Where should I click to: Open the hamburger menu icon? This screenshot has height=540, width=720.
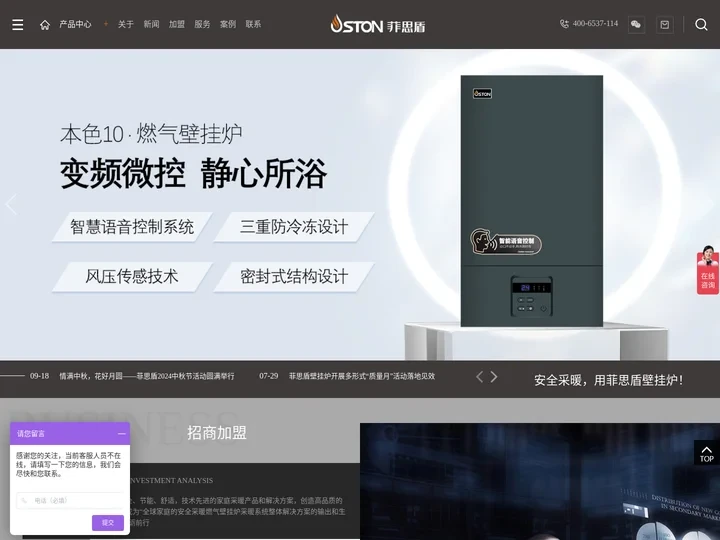tap(17, 24)
